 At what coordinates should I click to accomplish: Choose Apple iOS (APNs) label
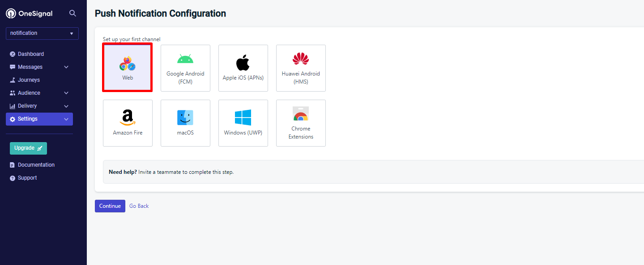click(243, 78)
